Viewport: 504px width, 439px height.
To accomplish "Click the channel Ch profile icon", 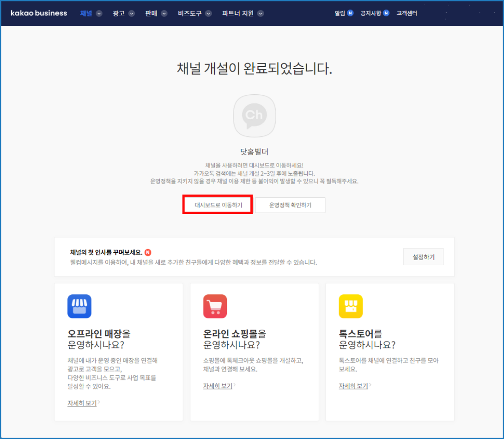I will tap(254, 116).
